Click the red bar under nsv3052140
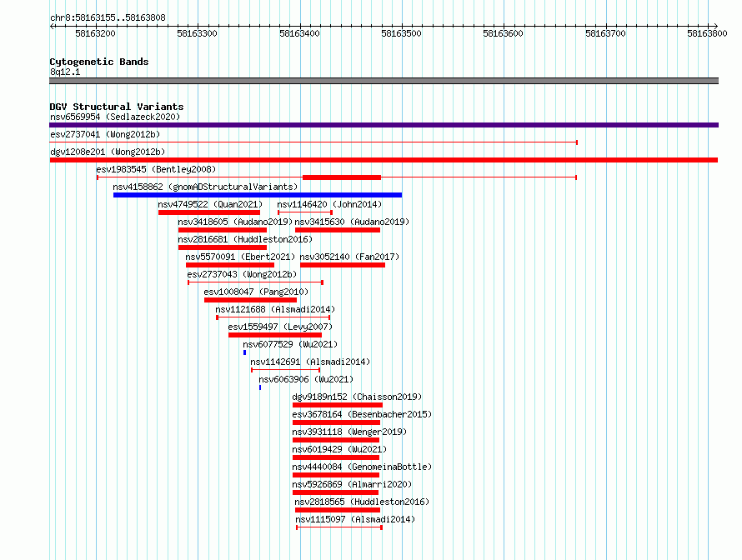Viewport: 742px width, 560px height. [343, 265]
